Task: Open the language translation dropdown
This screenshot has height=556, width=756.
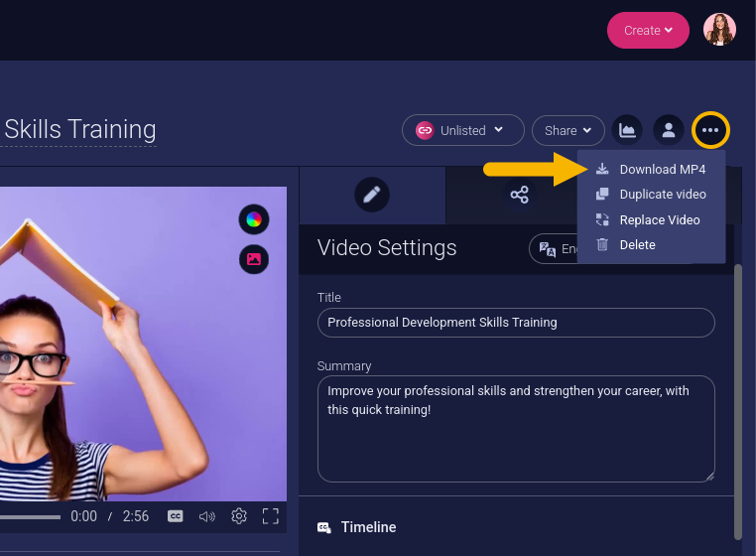Action: coord(555,249)
